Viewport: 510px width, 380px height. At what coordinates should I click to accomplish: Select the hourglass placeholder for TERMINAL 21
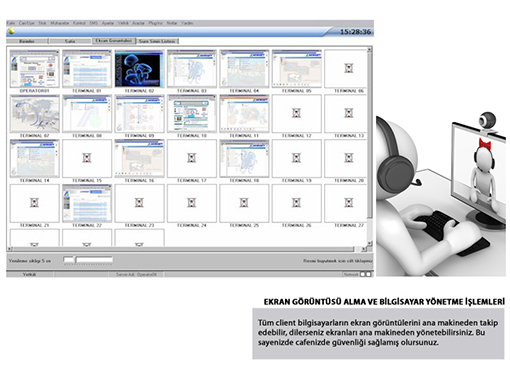coord(34,203)
